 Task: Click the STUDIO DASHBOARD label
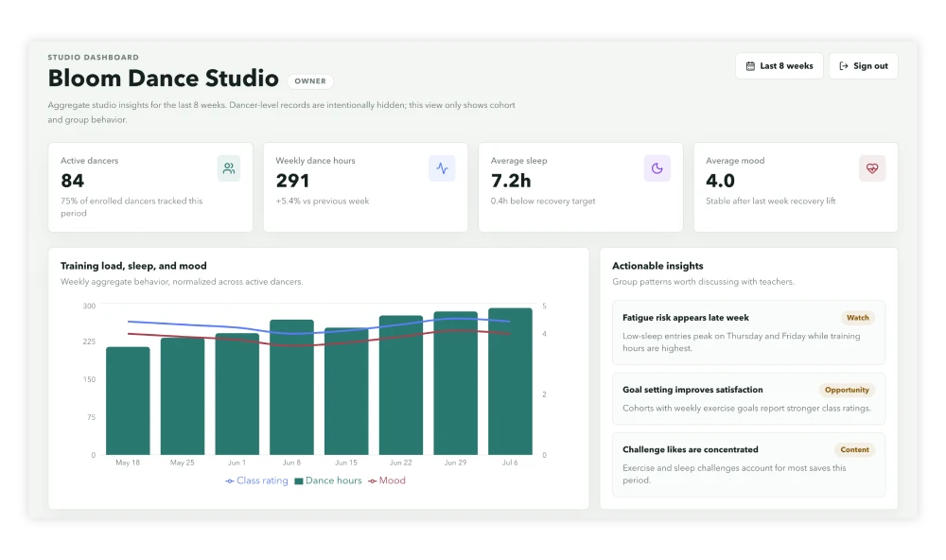coord(94,58)
